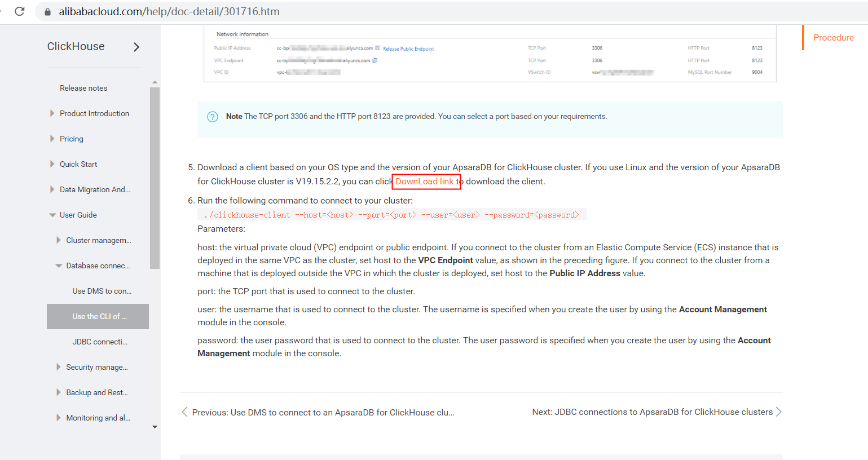Open Use DMS to con... page
Viewport: 868px width, 460px height.
[x=102, y=291]
